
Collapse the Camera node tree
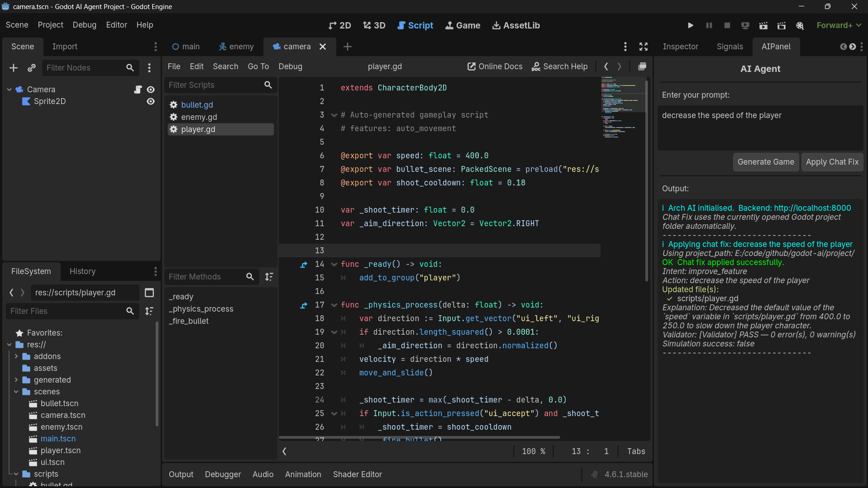[9, 90]
